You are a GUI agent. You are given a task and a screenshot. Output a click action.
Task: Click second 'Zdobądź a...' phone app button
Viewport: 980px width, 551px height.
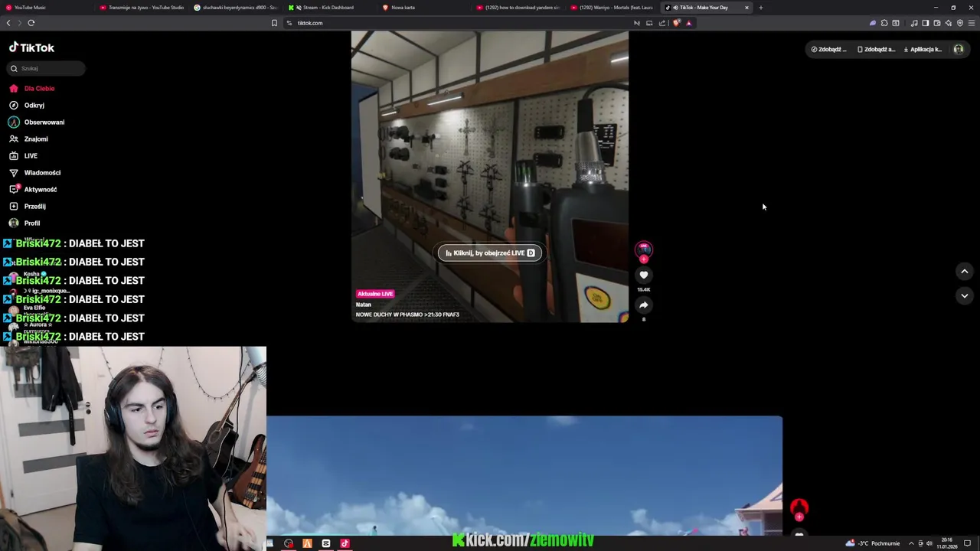click(x=876, y=49)
